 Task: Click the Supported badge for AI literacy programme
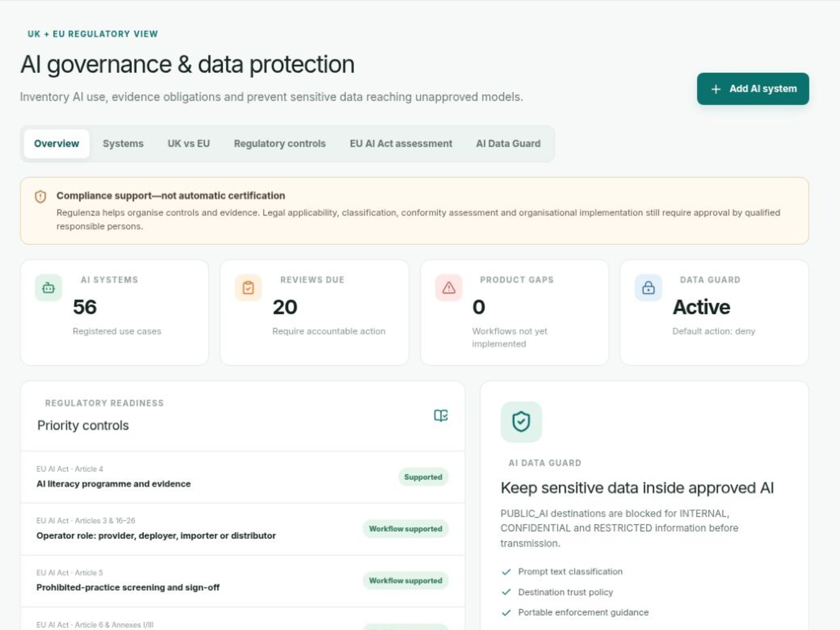(423, 477)
